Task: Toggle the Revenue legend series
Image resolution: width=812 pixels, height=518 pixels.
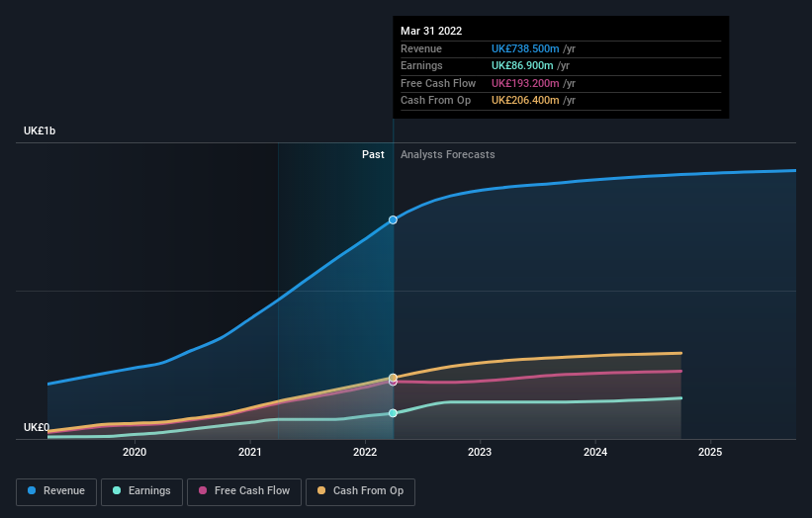Action: 56,491
